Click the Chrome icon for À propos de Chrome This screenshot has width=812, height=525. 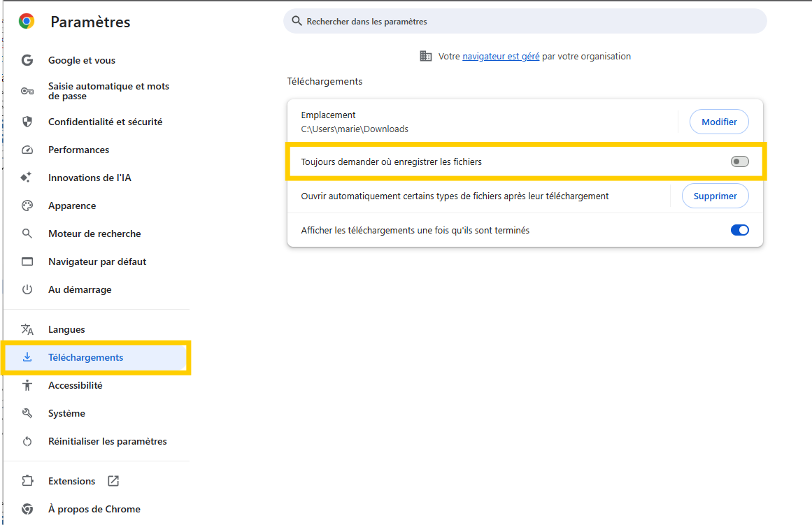(x=27, y=509)
